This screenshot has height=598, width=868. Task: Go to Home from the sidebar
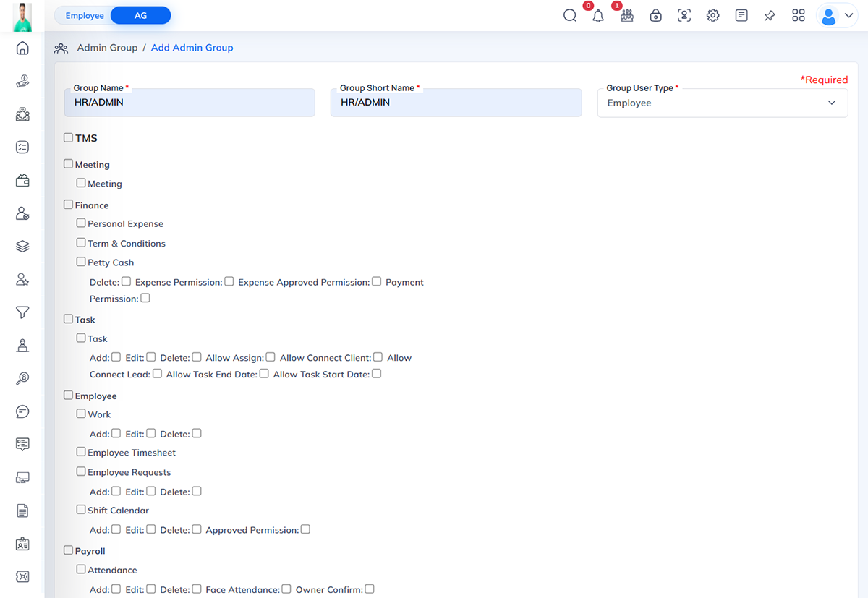tap(22, 48)
